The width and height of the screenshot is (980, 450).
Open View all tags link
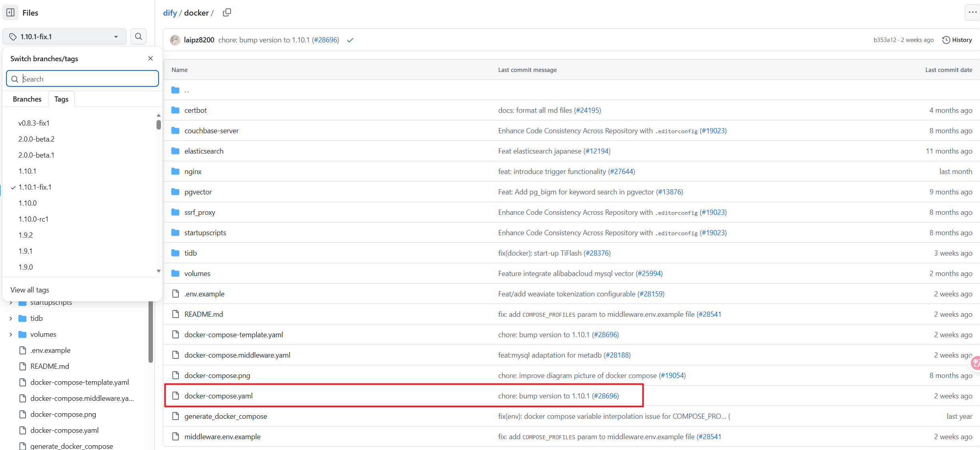pos(30,290)
